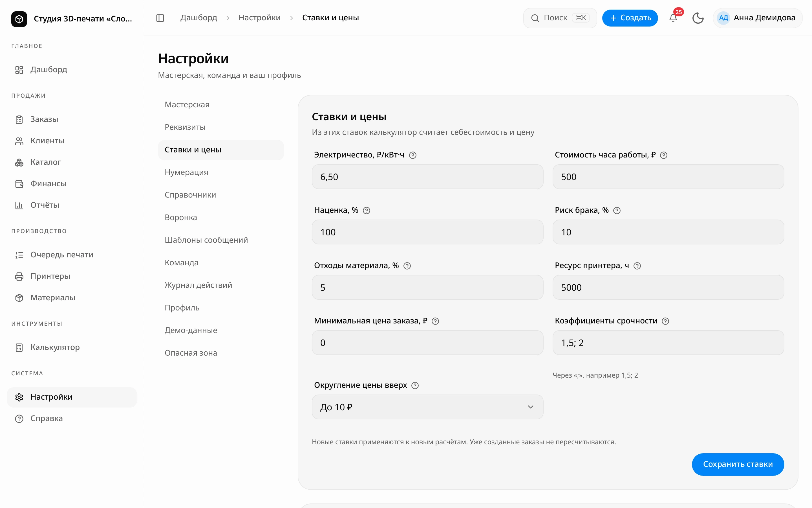Focus the Коэффициенты срочности input field

pos(668,343)
